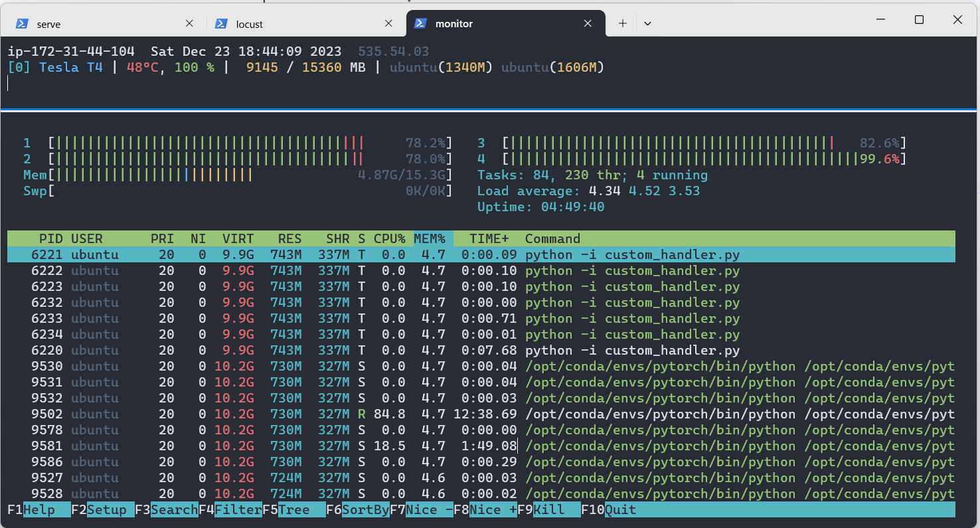The width and height of the screenshot is (980, 528).
Task: Click the Load average text
Action: tap(588, 191)
